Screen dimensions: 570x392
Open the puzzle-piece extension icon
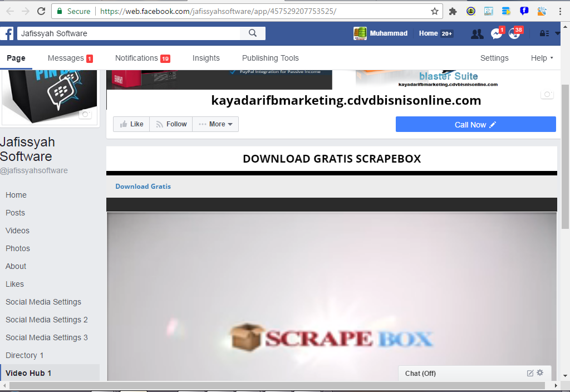[x=453, y=11]
